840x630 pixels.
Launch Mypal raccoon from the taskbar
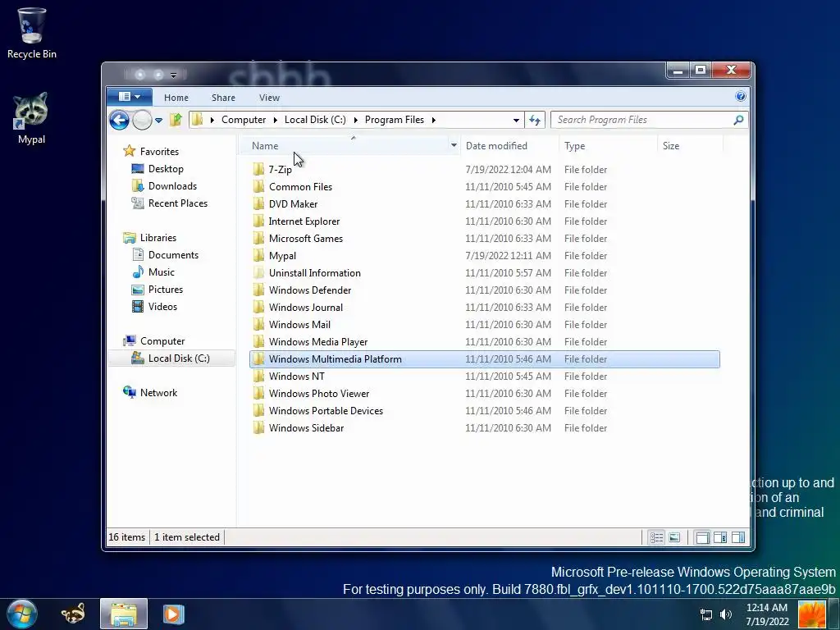point(73,614)
